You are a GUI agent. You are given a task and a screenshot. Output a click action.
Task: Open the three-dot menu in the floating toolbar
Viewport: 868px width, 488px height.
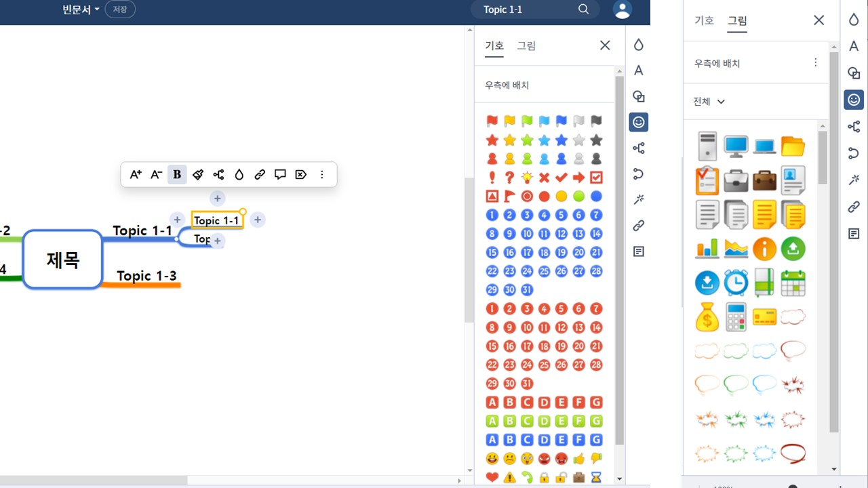[x=322, y=175]
